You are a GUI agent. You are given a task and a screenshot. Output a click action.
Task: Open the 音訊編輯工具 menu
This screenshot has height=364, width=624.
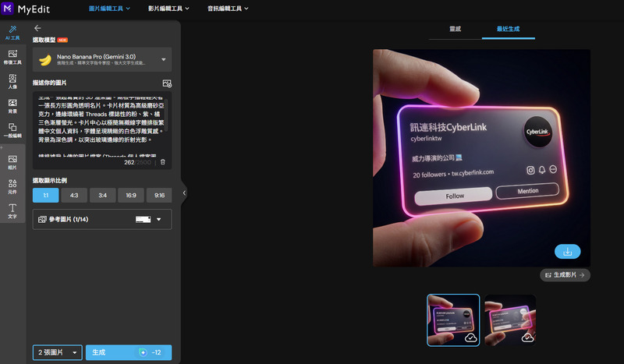(228, 9)
